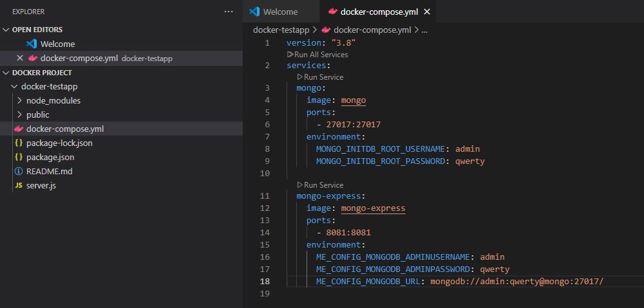Expand the node_modules folder
The height and width of the screenshot is (308, 644).
pyautogui.click(x=19, y=100)
